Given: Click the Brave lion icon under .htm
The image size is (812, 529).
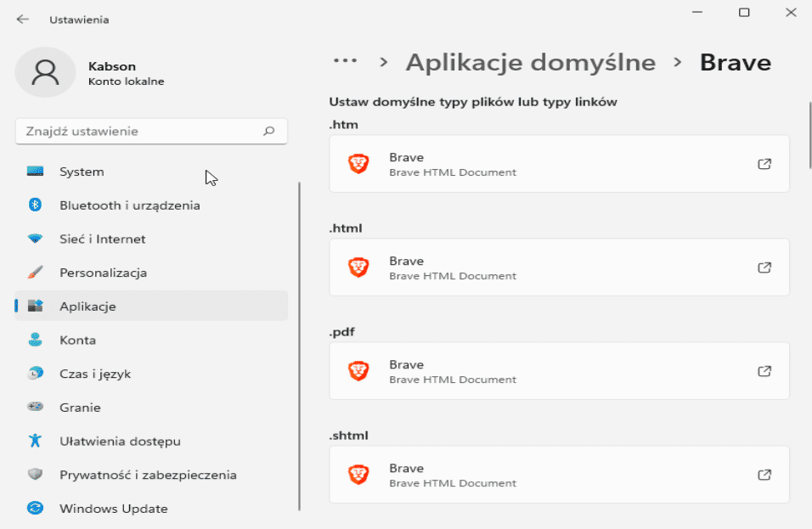Looking at the screenshot, I should click(x=358, y=164).
